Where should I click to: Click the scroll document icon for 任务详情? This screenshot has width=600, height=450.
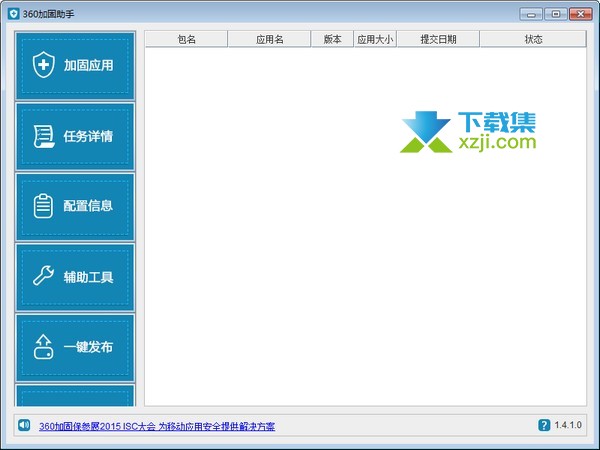click(43, 136)
